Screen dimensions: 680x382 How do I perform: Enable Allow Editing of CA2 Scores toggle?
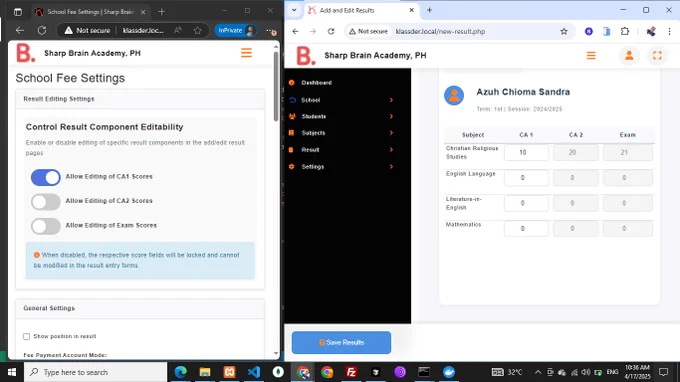46,202
